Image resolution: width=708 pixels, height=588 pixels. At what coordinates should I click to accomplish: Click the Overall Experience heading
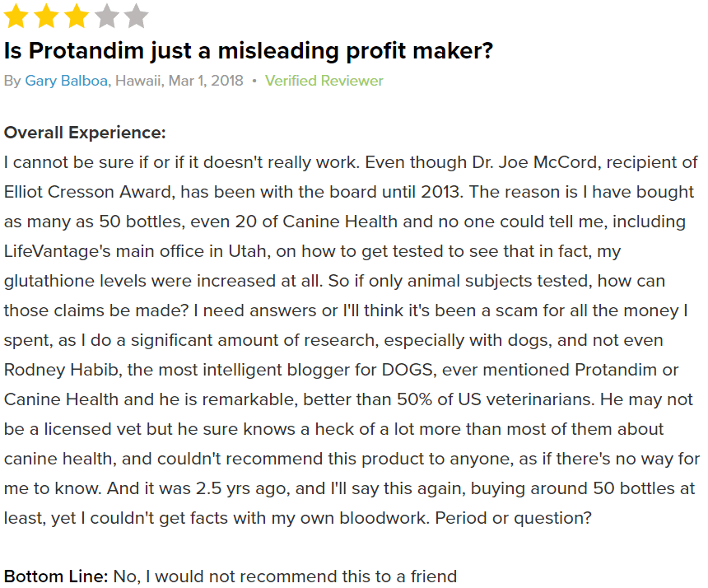click(x=85, y=133)
